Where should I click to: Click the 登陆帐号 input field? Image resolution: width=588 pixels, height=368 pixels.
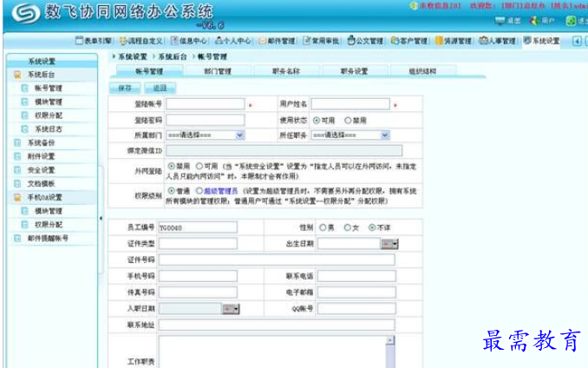point(205,105)
